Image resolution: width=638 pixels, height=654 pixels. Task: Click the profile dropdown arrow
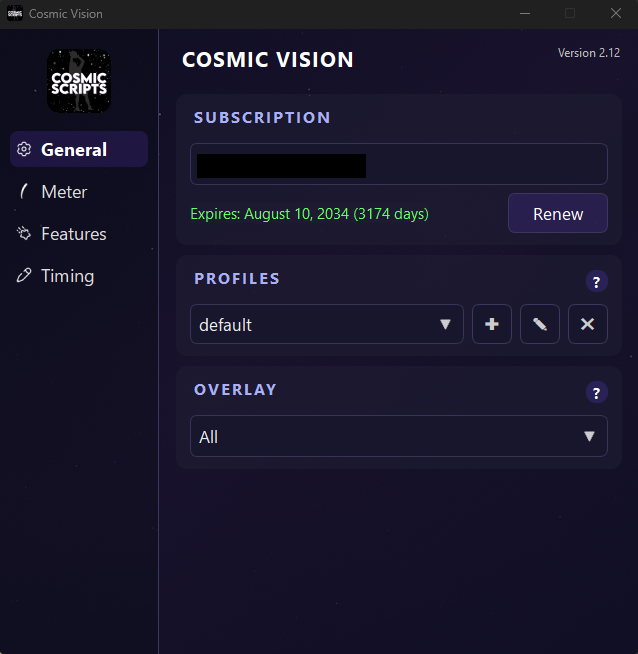(x=446, y=324)
